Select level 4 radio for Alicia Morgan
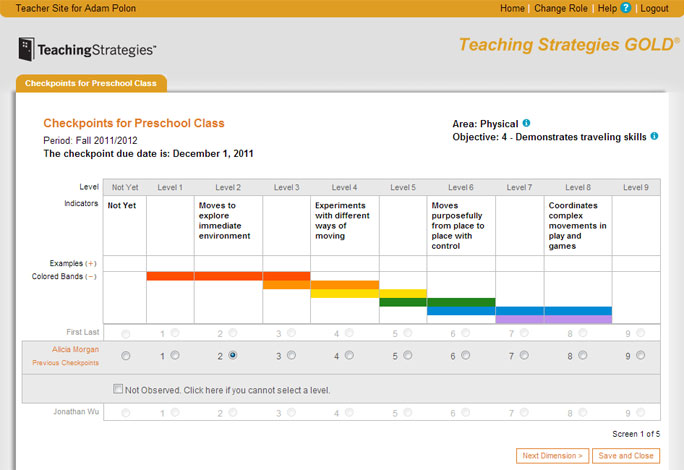 [x=349, y=355]
